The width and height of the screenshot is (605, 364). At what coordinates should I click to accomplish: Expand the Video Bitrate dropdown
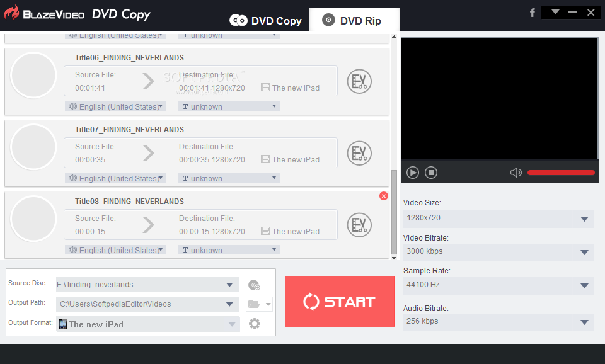click(x=584, y=253)
